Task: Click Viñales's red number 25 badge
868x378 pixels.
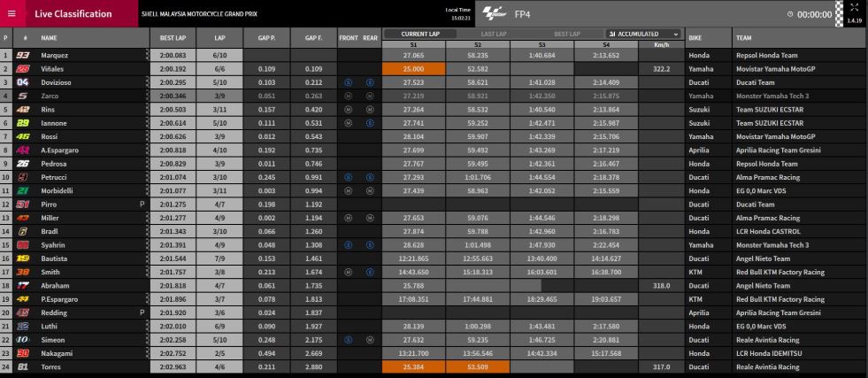Action: click(23, 69)
